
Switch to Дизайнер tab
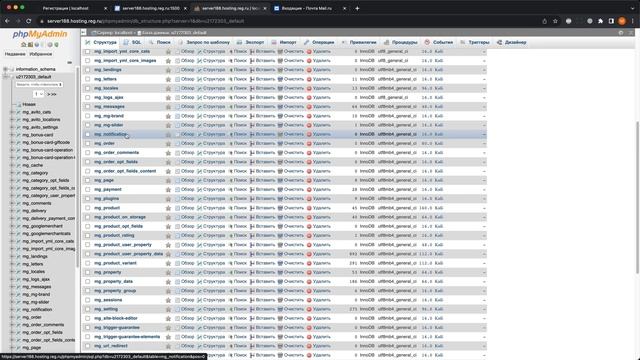point(511,42)
